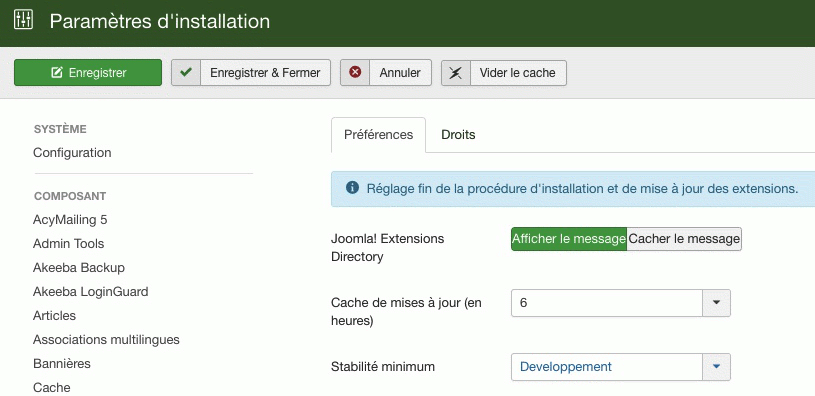This screenshot has width=815, height=396.
Task: Open Articles component settings
Action: click(54, 315)
